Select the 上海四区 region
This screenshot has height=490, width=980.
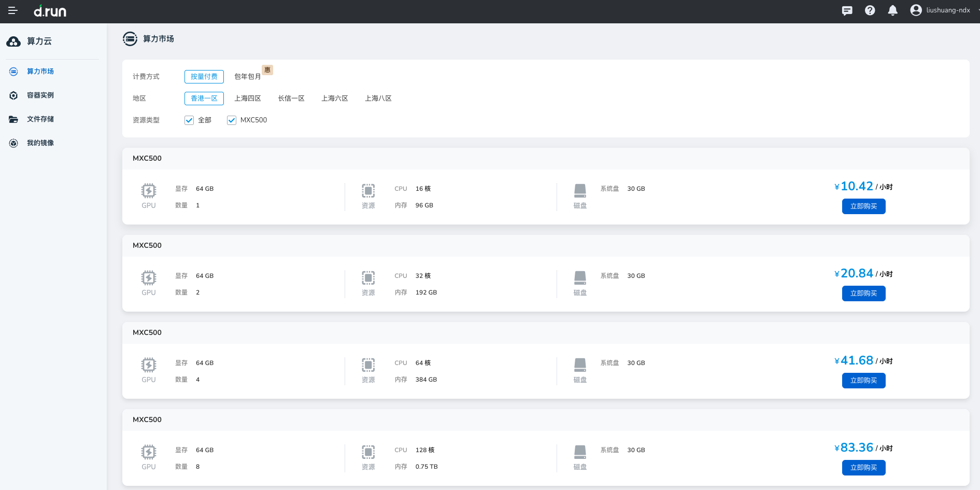247,99
